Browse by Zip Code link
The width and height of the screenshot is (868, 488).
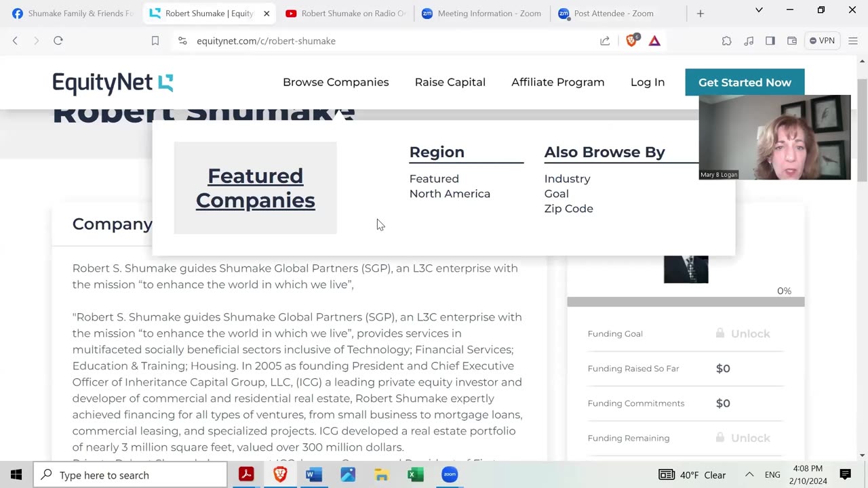pyautogui.click(x=568, y=209)
